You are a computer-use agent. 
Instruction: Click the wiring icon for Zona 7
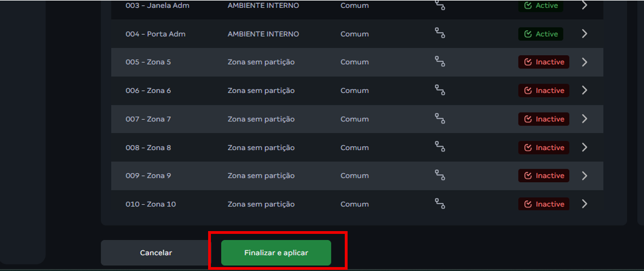pos(440,119)
